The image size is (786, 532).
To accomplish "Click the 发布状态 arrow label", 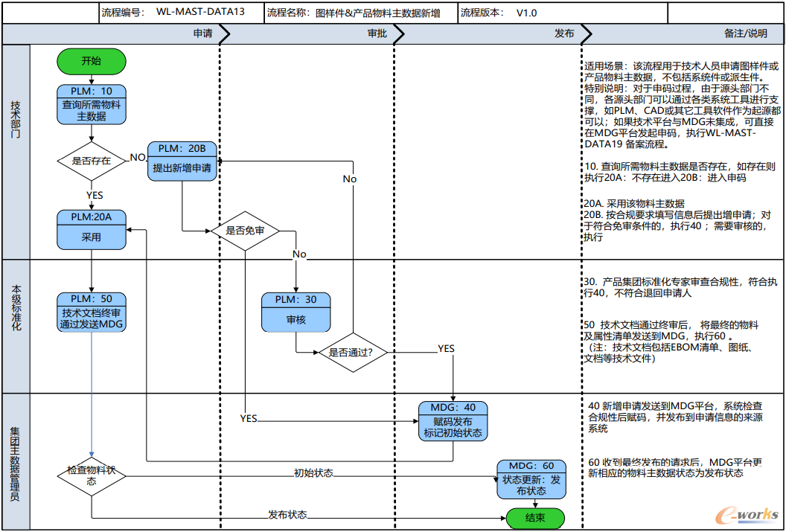I will coord(287,514).
